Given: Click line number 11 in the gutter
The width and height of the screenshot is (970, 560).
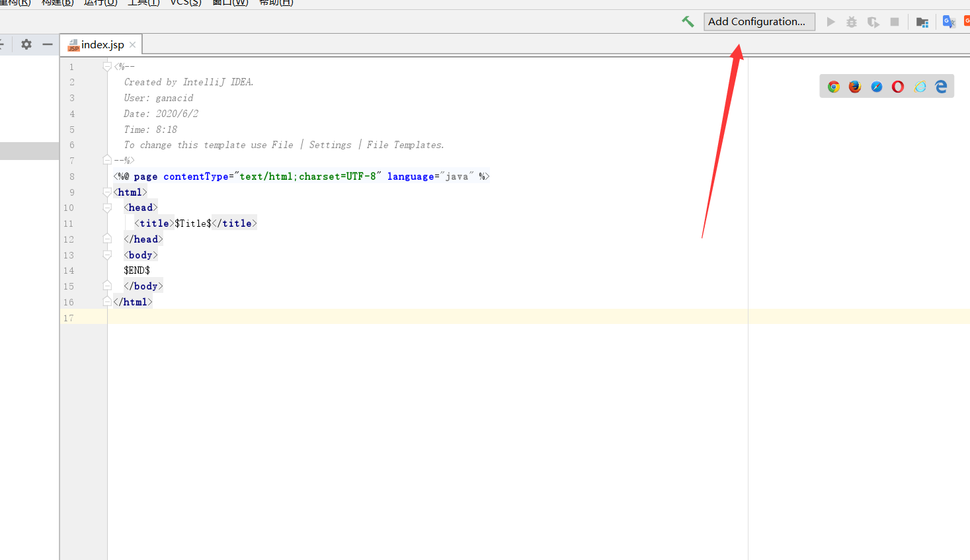Looking at the screenshot, I should point(69,223).
